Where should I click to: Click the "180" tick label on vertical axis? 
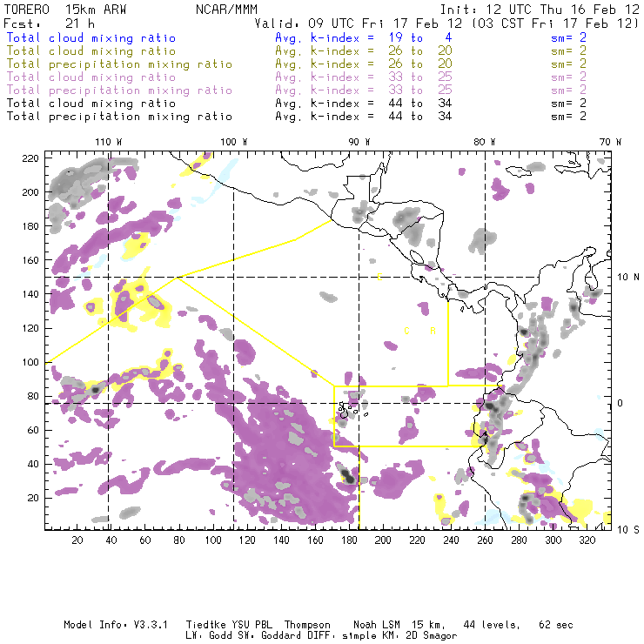(30, 226)
